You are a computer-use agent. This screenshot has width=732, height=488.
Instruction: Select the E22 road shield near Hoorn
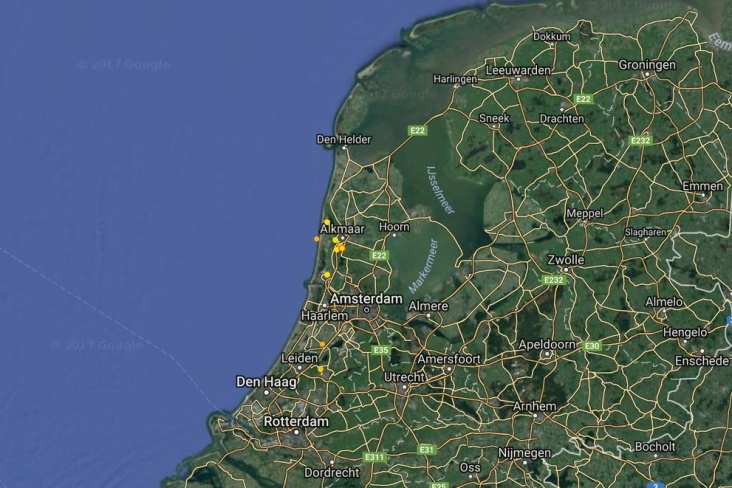tap(379, 255)
